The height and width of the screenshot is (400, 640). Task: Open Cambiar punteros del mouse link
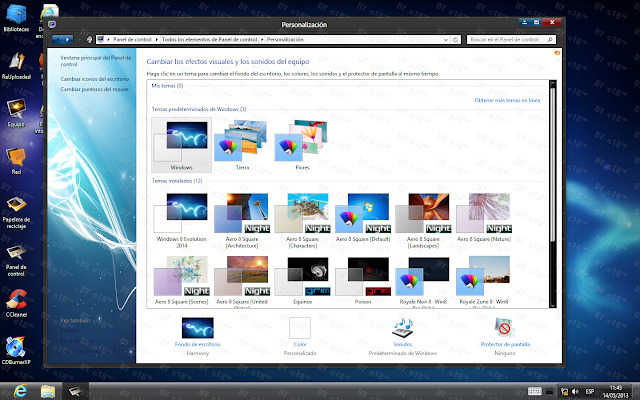[x=94, y=89]
